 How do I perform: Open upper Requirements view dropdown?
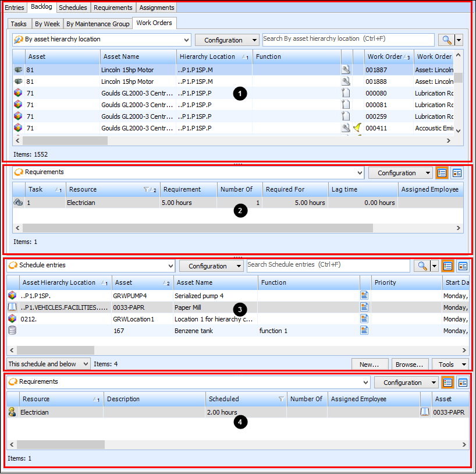[x=360, y=173]
